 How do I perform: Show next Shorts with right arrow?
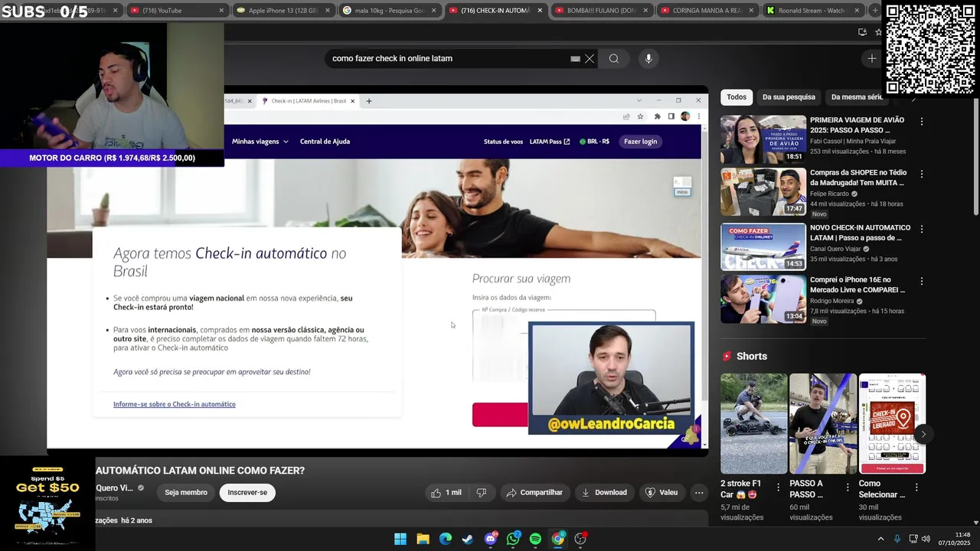pyautogui.click(x=923, y=434)
